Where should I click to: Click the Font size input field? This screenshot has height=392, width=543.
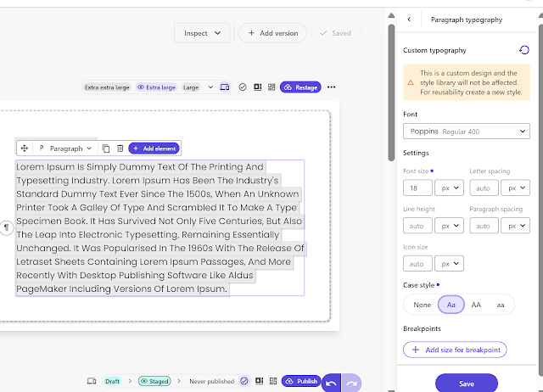coord(417,188)
